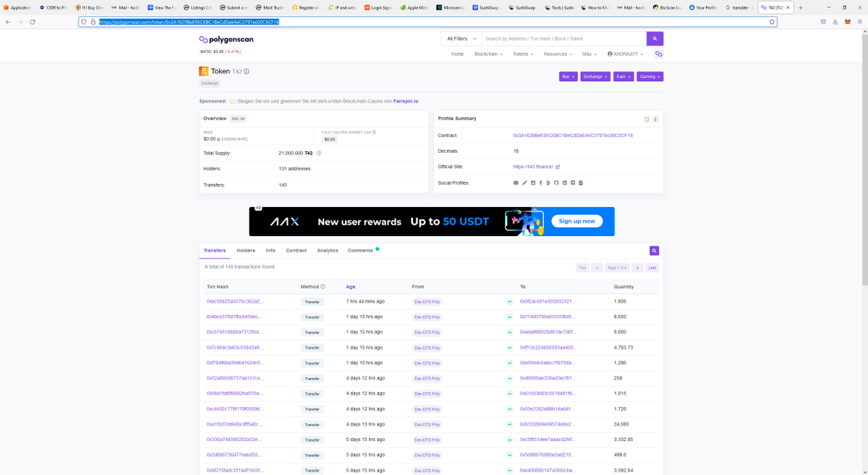Click the orange circle icon in Profile Summary

pos(647,119)
